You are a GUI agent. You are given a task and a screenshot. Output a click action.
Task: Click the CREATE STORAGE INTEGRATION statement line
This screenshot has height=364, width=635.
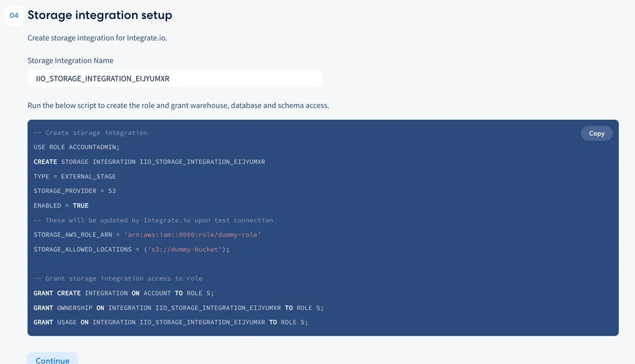point(149,162)
